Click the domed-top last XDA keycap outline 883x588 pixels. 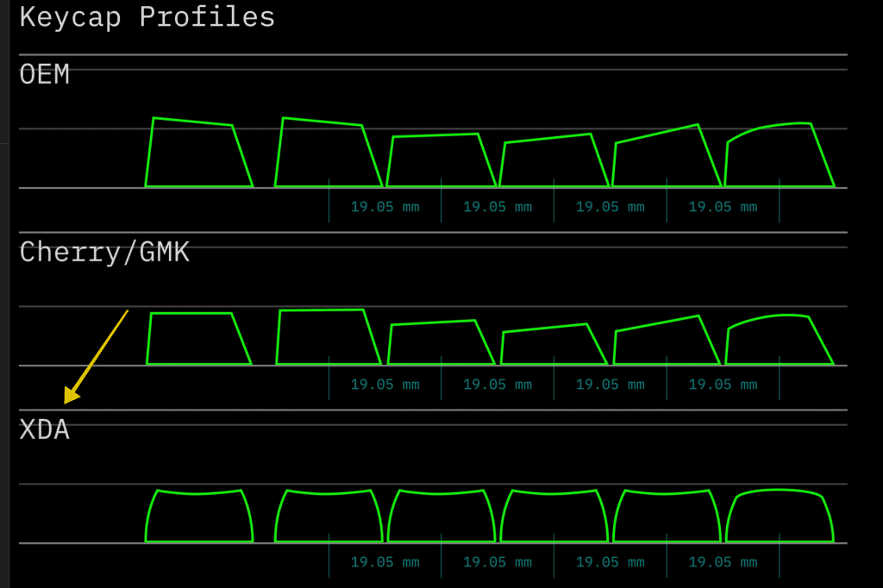pyautogui.click(x=780, y=516)
